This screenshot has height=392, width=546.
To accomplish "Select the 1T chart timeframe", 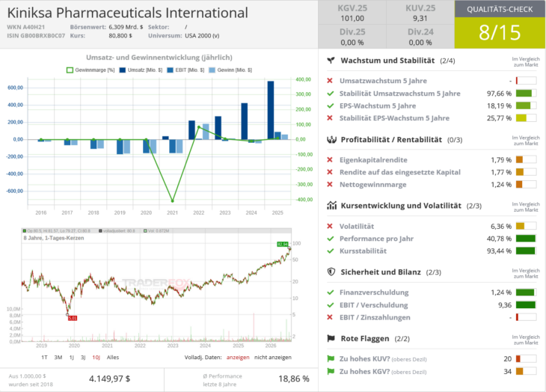I will [x=44, y=357].
